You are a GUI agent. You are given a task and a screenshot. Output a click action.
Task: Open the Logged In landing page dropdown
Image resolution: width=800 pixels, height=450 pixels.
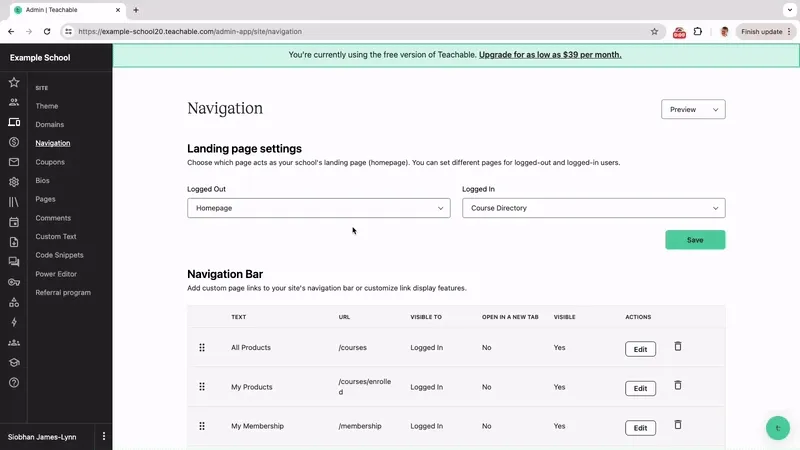click(593, 208)
